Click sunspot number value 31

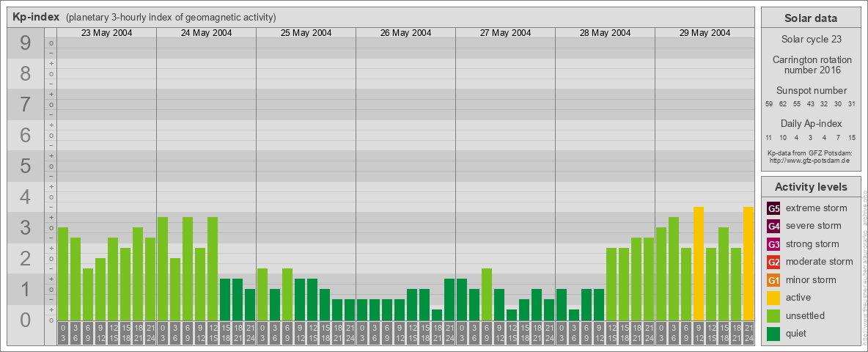(852, 104)
